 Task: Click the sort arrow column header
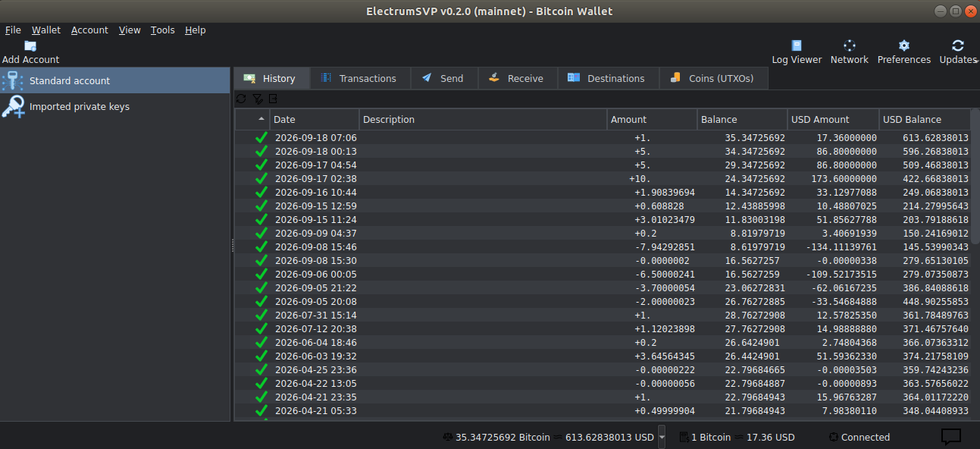[252, 119]
